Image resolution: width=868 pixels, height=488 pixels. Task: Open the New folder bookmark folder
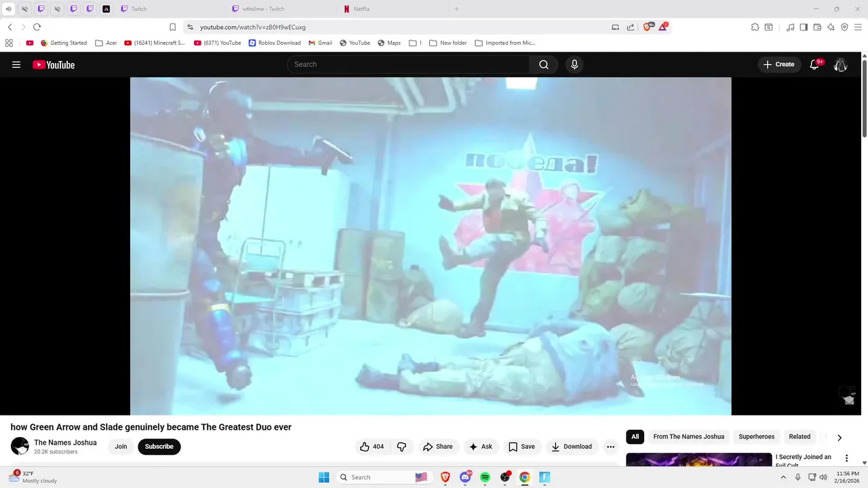(448, 43)
